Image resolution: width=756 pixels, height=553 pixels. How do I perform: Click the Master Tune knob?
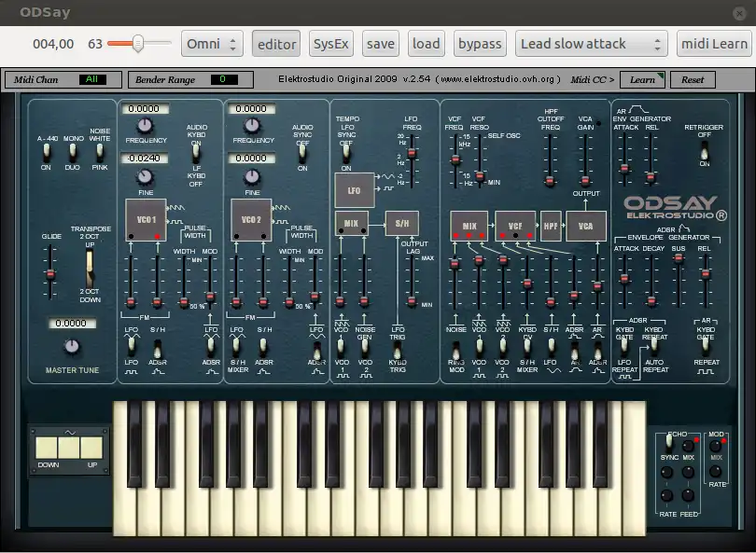(72, 346)
